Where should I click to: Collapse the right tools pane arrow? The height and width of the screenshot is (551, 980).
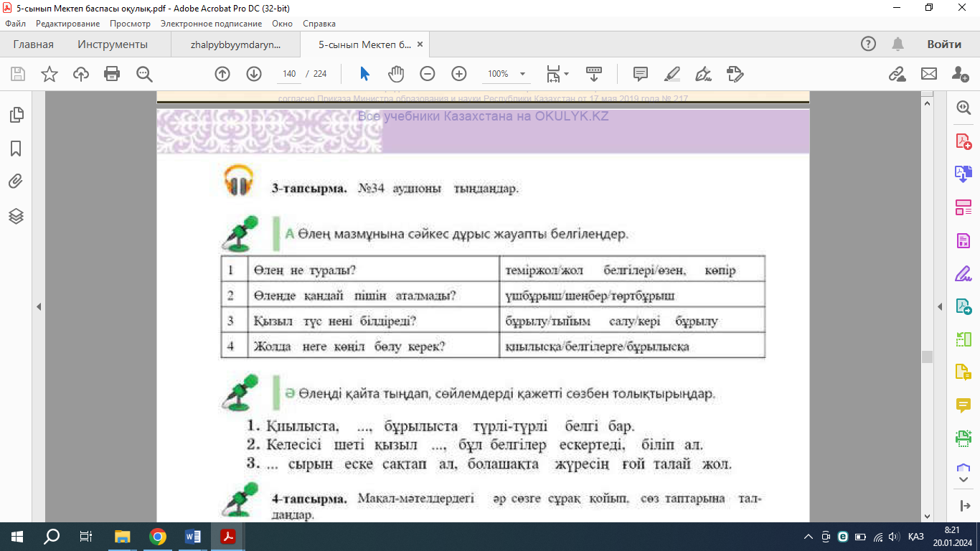coord(940,306)
